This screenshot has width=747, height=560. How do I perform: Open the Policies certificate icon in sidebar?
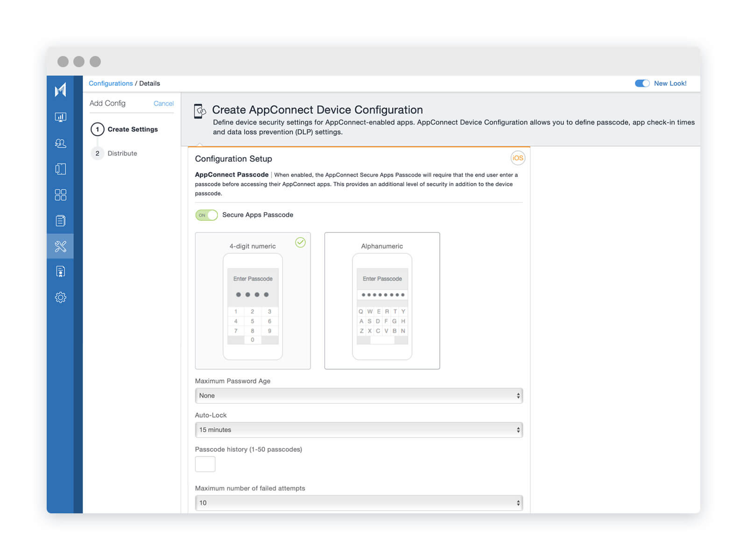click(x=60, y=272)
